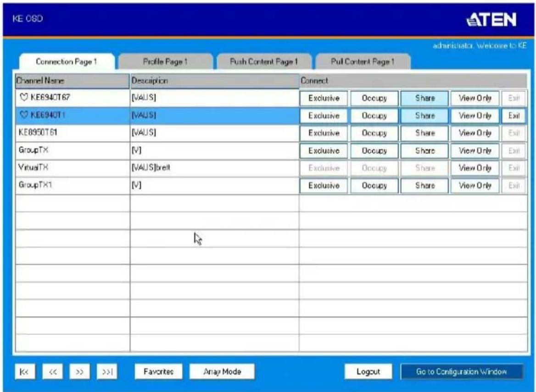Click Occupy for GroupTX row
Viewport: 536px width, 392px height.
coord(374,151)
